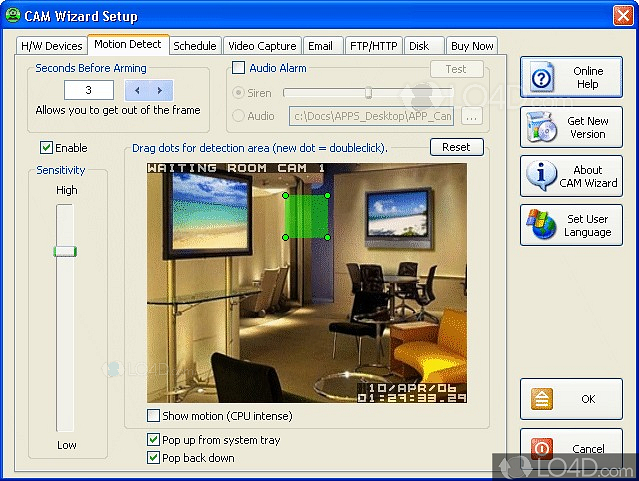Discard changes with the Cancel button
Image resolution: width=639 pixels, height=481 pixels.
point(571,448)
